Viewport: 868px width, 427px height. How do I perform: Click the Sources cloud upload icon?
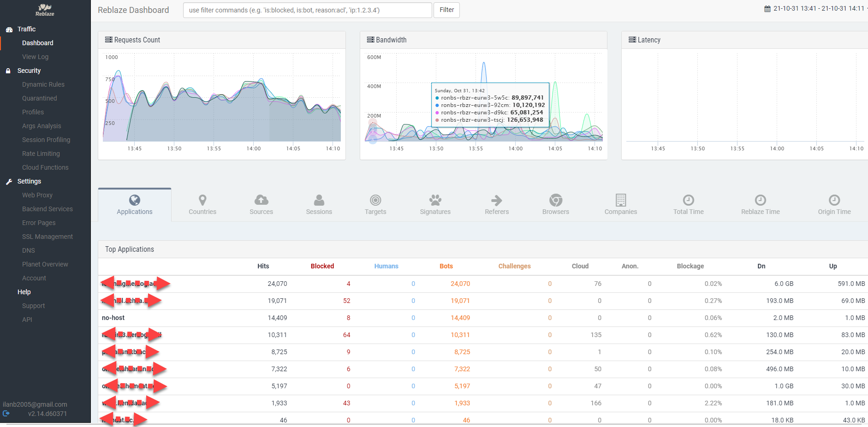click(262, 200)
